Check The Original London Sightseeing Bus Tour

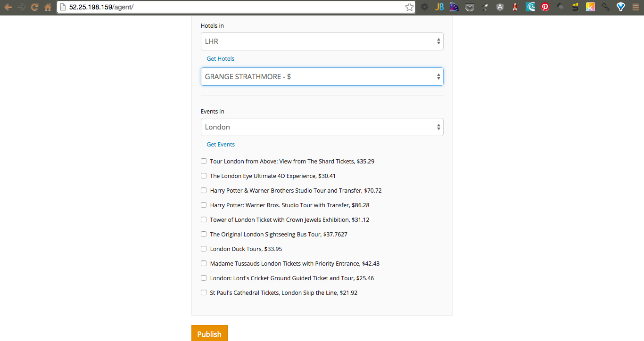pos(204,234)
